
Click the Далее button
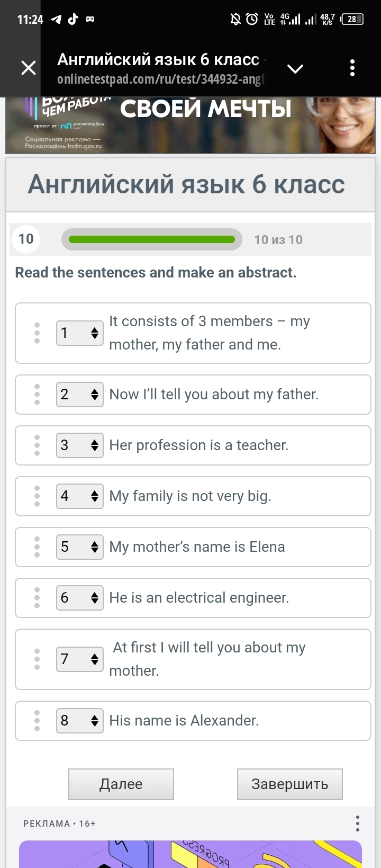point(121,784)
